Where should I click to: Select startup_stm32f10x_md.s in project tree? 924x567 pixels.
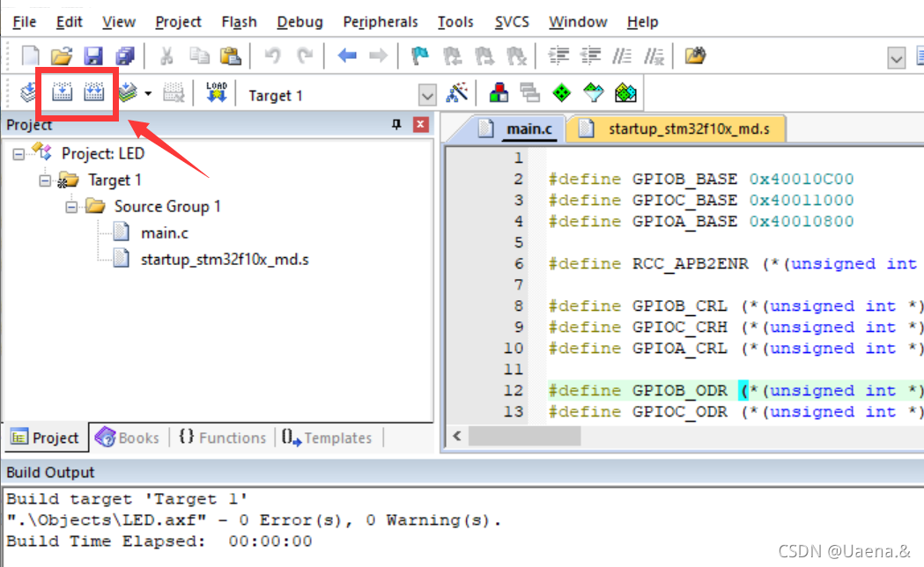pyautogui.click(x=225, y=260)
